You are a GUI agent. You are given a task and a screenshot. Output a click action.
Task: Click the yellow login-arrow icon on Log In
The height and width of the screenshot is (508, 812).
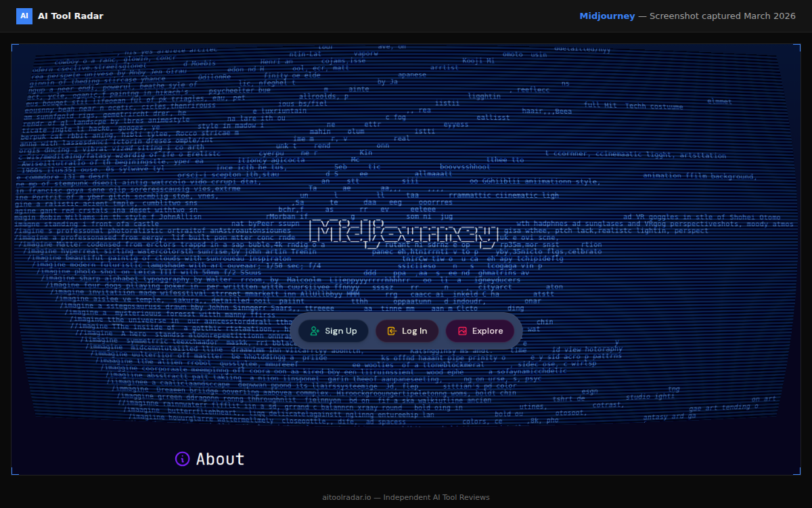(391, 331)
